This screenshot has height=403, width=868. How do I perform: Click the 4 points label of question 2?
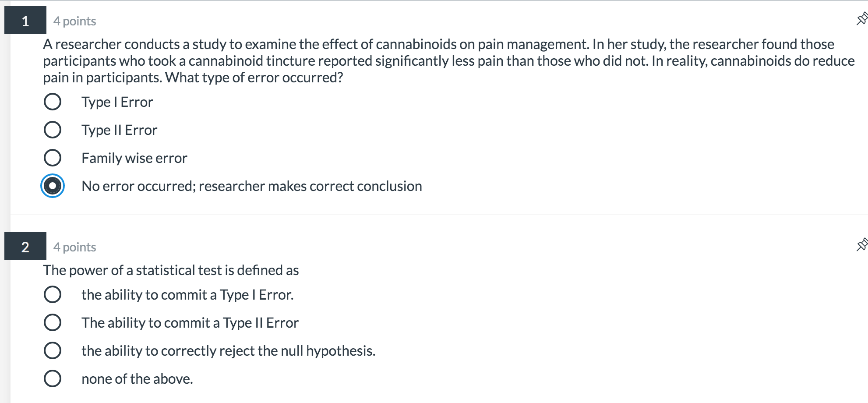[74, 247]
